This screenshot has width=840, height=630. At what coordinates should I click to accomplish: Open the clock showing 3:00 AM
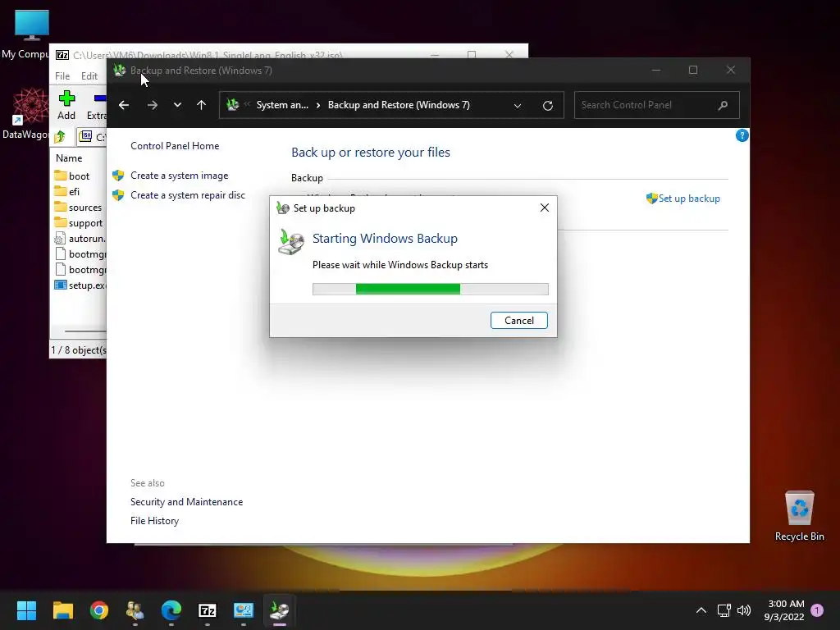pyautogui.click(x=784, y=610)
